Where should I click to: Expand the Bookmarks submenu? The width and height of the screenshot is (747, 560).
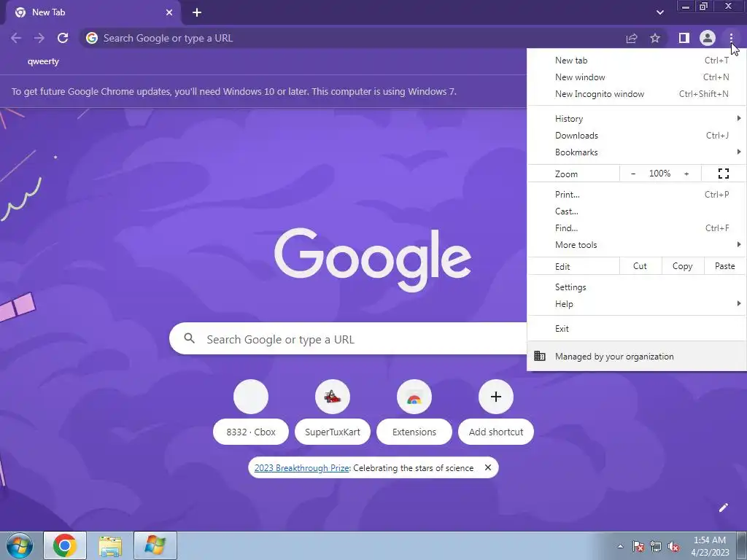pyautogui.click(x=636, y=152)
